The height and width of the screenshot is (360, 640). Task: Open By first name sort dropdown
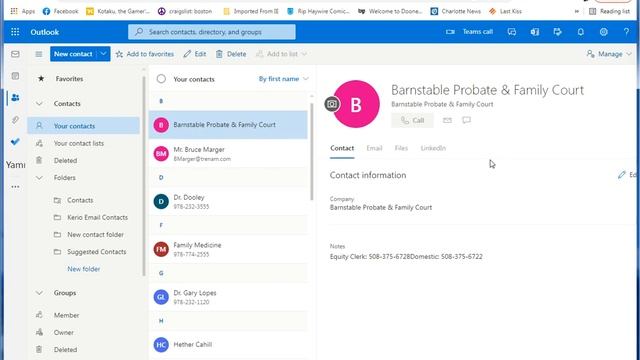(284, 79)
